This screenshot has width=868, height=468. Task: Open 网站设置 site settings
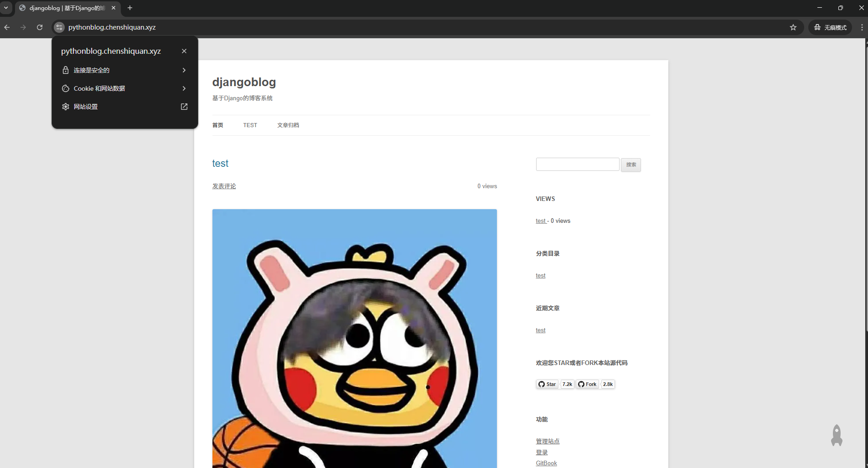tap(125, 107)
